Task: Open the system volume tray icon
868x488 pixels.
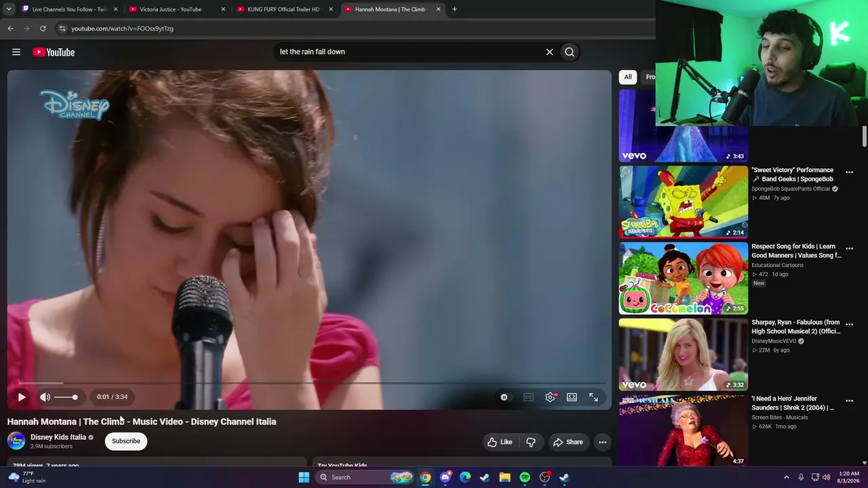Action: (x=826, y=477)
